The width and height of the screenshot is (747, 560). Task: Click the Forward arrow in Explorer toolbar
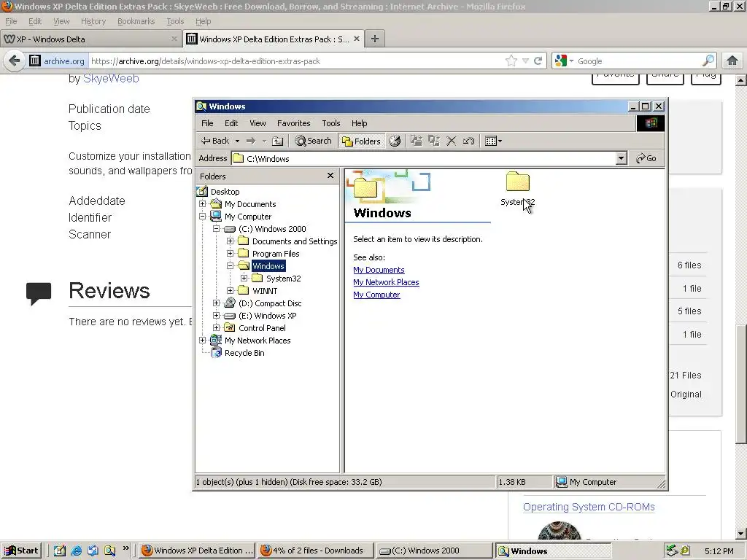point(251,141)
